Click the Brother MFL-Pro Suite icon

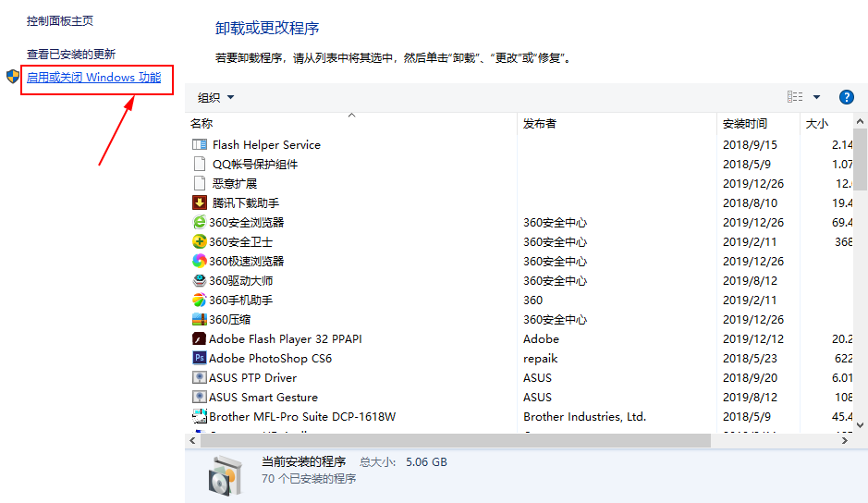200,416
